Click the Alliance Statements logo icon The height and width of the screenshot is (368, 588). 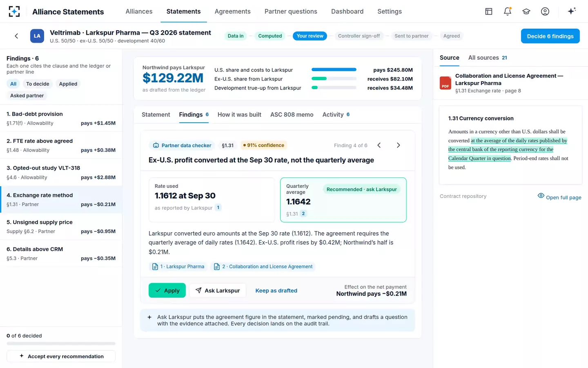tap(14, 11)
